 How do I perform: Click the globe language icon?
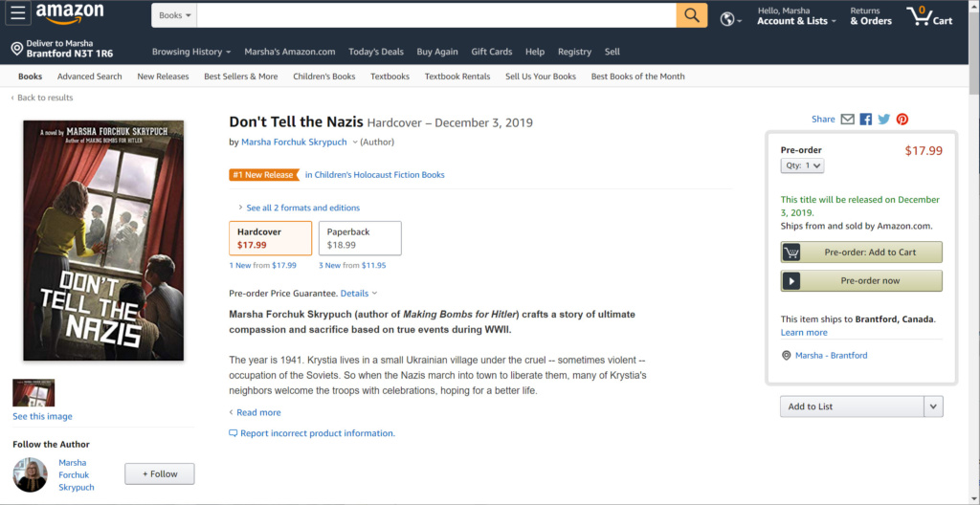coord(729,19)
